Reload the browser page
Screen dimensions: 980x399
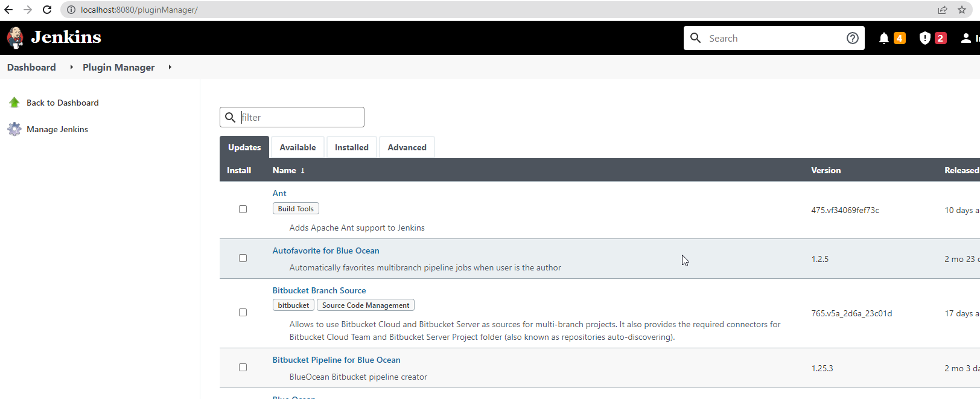tap(47, 10)
